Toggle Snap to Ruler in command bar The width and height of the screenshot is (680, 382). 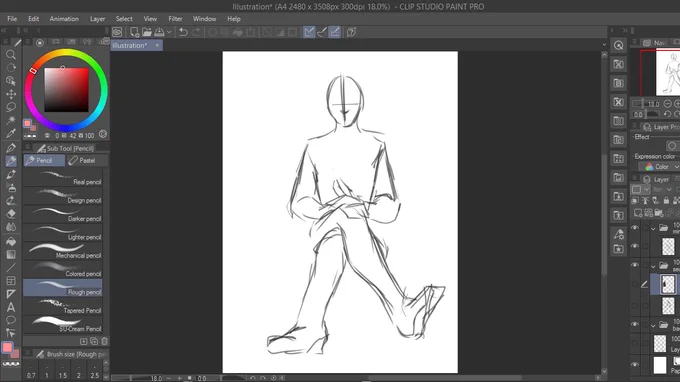309,32
